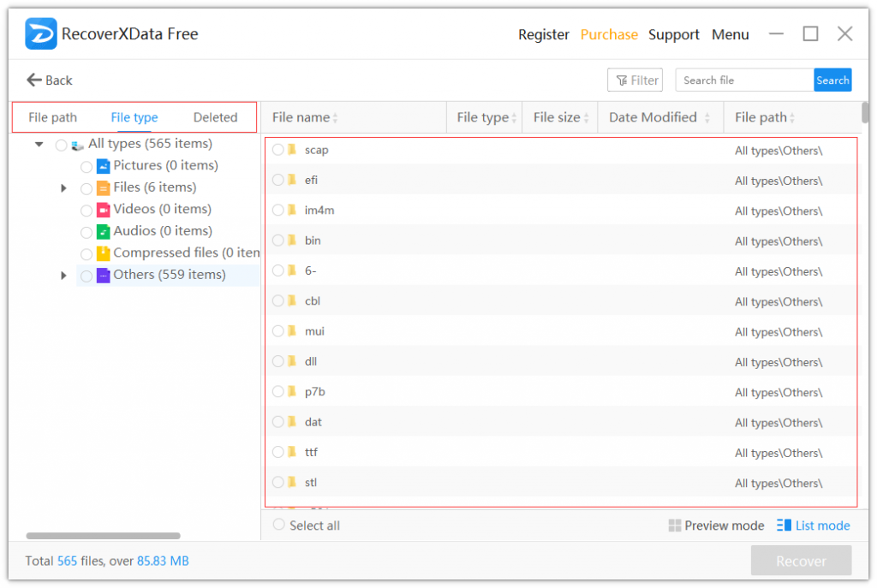The height and width of the screenshot is (588, 877).
Task: Open the Filter options
Action: tap(635, 80)
